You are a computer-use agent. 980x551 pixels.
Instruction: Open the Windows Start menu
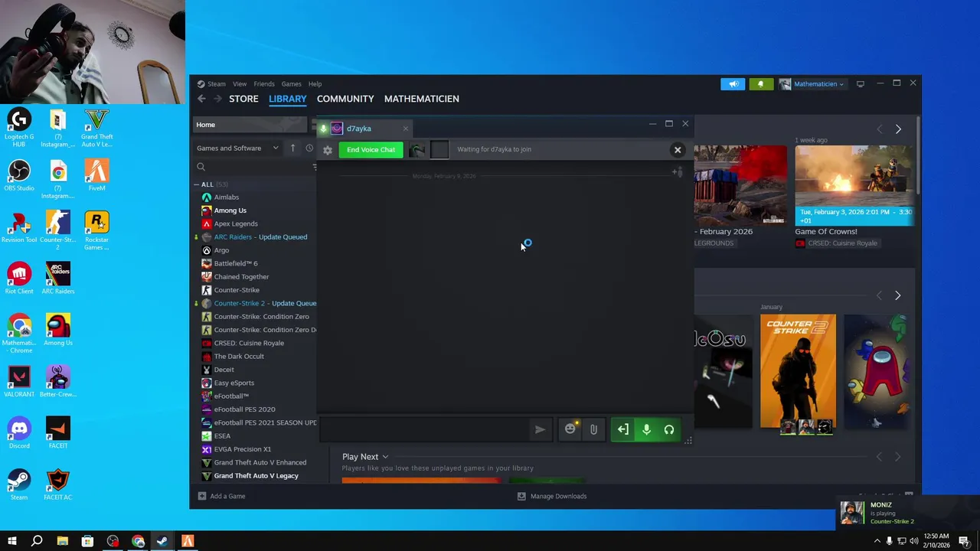point(12,541)
